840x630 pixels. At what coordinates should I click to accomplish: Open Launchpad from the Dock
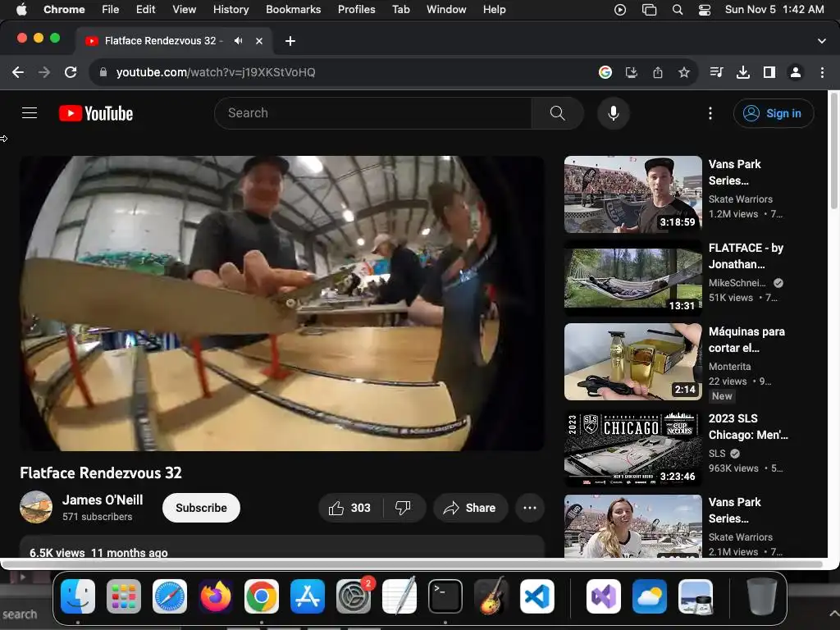[x=124, y=596]
